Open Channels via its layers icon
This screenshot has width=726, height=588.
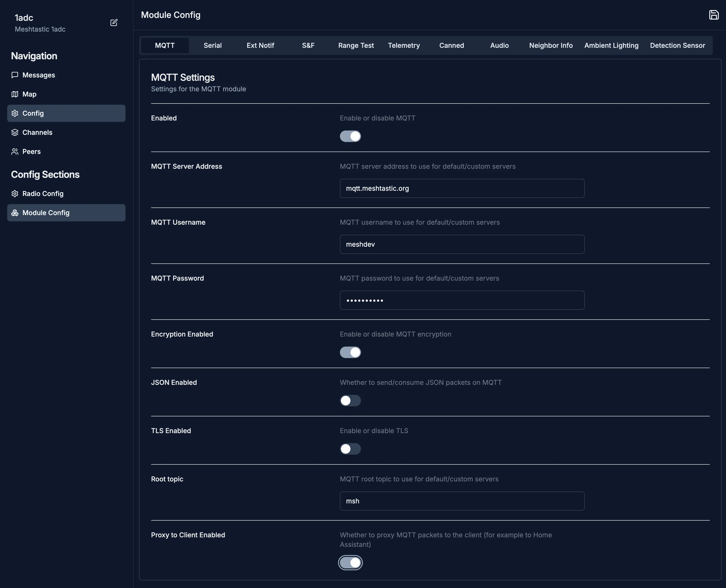(15, 132)
